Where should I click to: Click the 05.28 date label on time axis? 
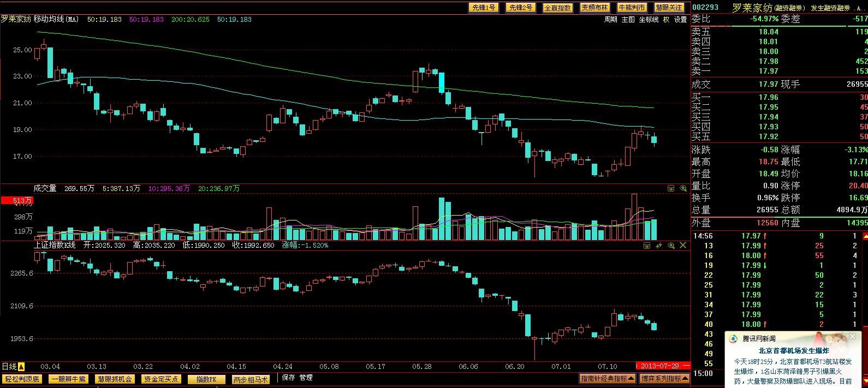point(422,367)
